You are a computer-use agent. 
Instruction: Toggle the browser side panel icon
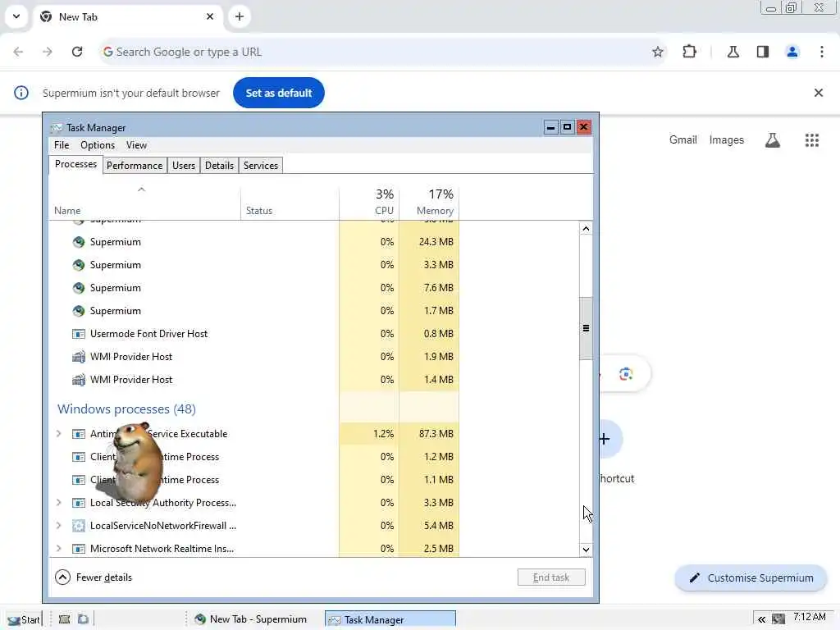click(763, 52)
